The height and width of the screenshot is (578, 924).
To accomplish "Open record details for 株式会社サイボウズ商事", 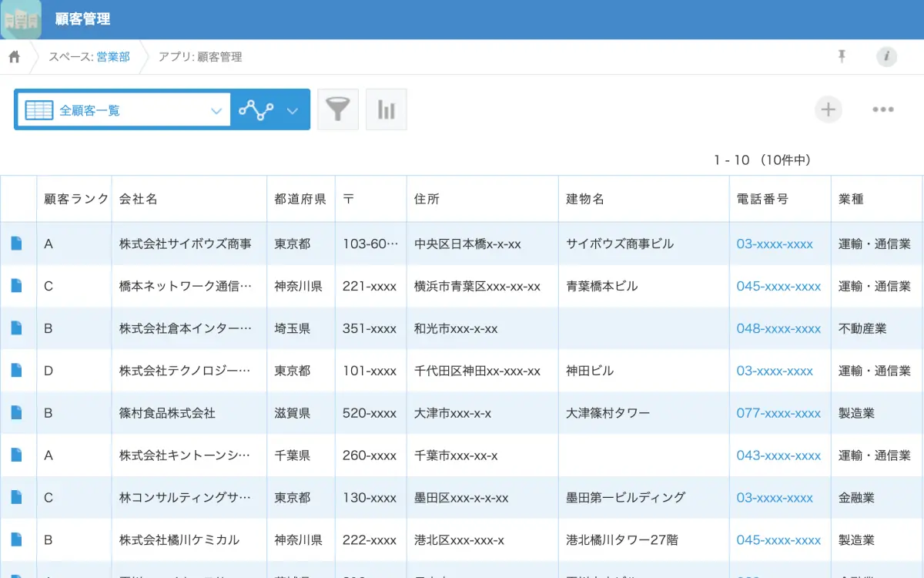I will pos(16,244).
